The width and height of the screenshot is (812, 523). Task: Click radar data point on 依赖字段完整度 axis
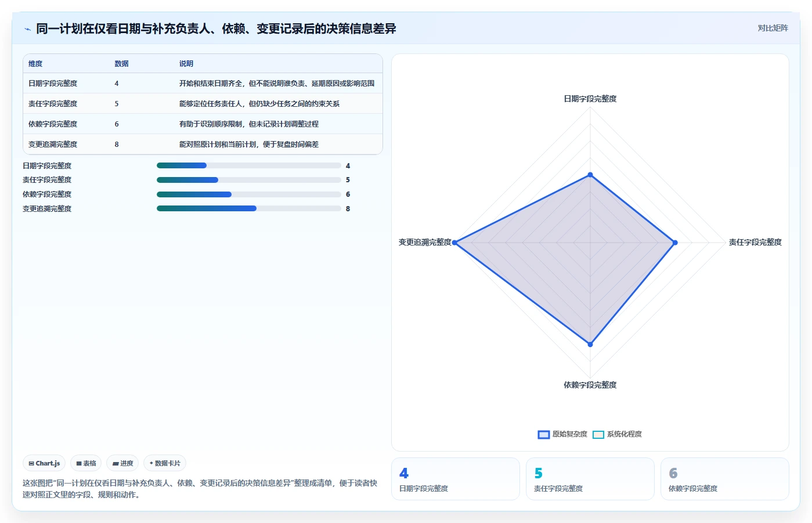pos(590,344)
